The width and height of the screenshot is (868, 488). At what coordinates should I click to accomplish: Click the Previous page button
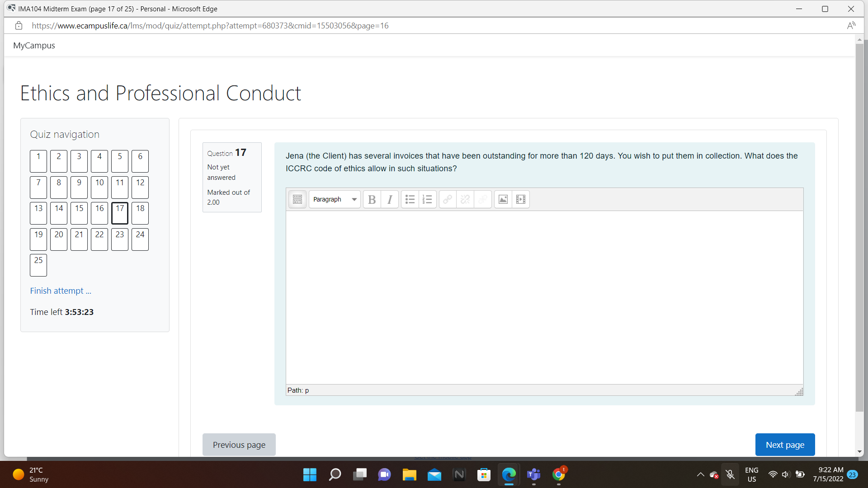239,445
